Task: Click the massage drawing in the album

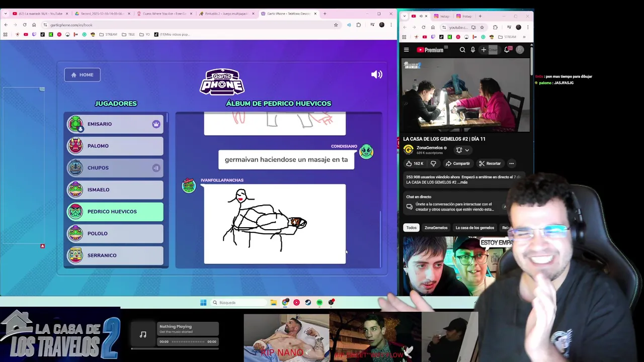Action: 275,224
